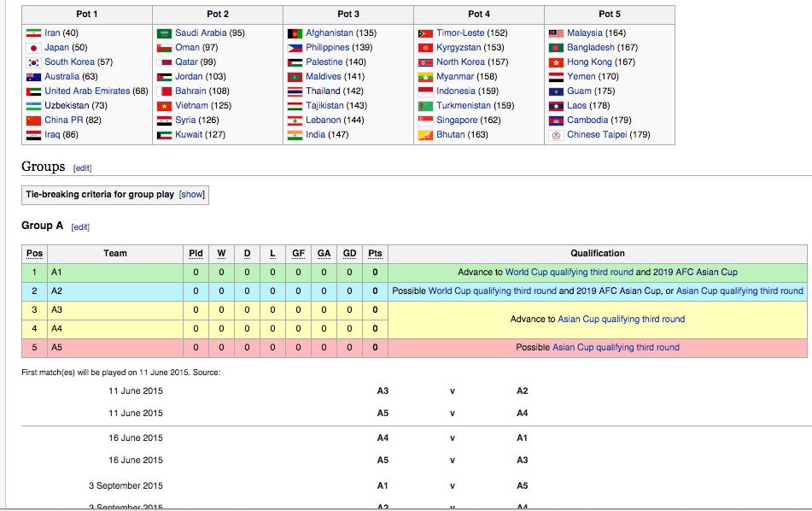The image size is (812, 511).
Task: Edit the Groups section
Action: (x=83, y=168)
